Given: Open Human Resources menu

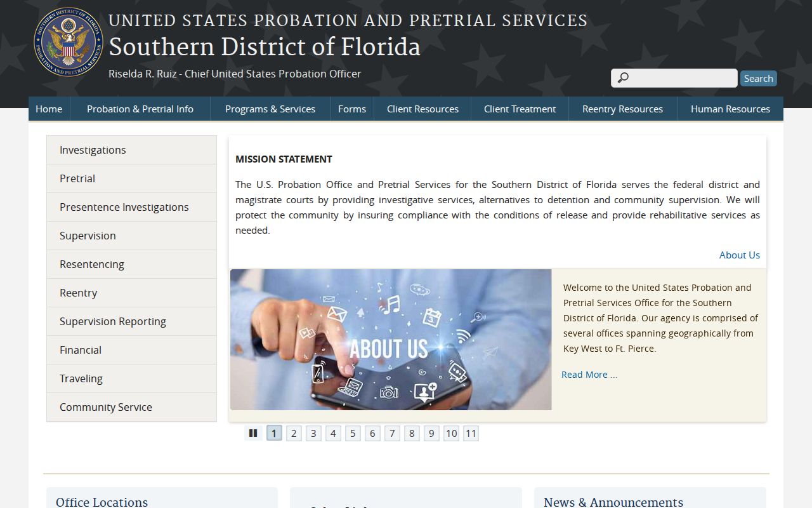Looking at the screenshot, I should point(730,109).
